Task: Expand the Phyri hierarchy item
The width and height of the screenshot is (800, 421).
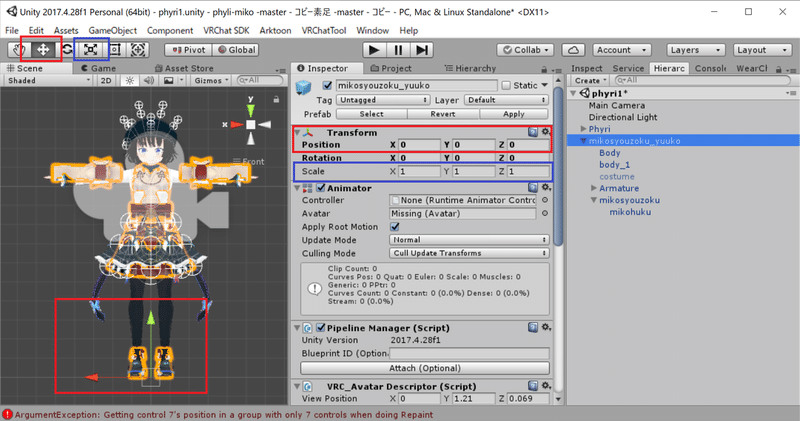Action: click(x=583, y=129)
